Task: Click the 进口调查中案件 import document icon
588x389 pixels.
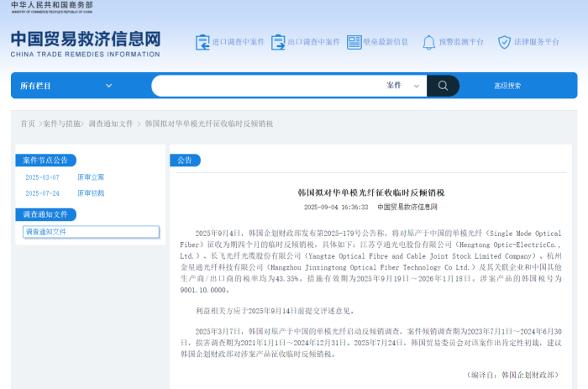Action: click(x=203, y=42)
